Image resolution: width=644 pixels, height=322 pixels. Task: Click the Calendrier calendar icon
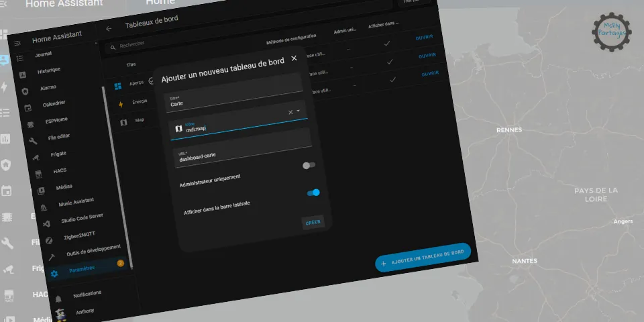28,108
